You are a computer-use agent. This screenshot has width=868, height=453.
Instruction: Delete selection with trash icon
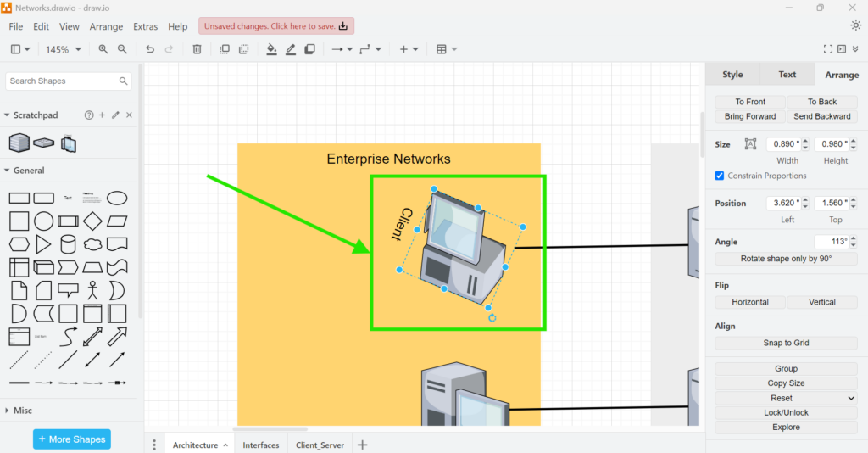[x=197, y=49]
